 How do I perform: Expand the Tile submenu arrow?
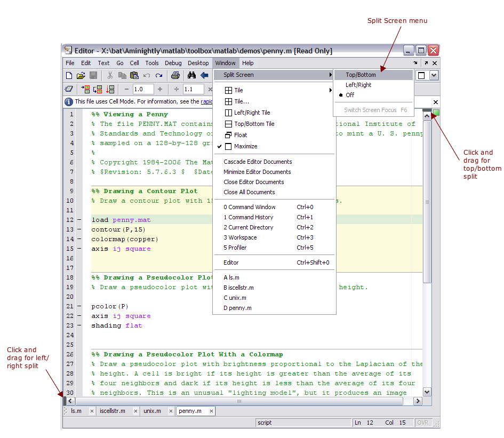331,90
